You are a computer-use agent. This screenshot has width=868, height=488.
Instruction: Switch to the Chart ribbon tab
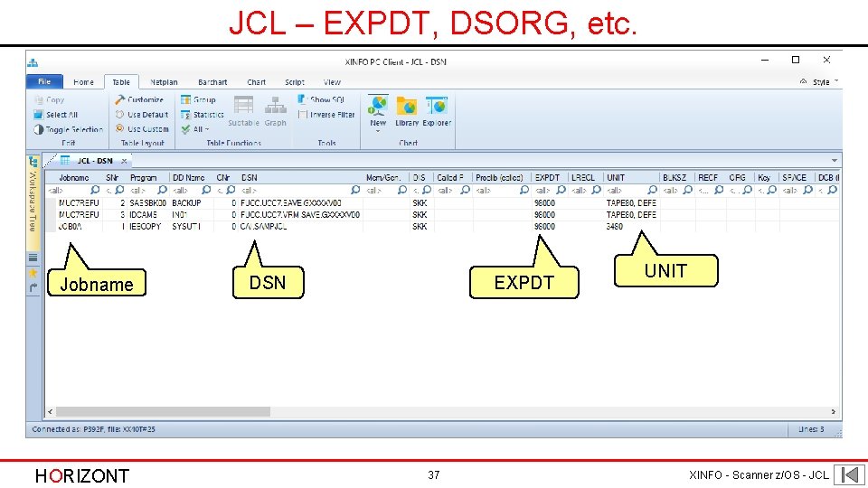pos(256,82)
